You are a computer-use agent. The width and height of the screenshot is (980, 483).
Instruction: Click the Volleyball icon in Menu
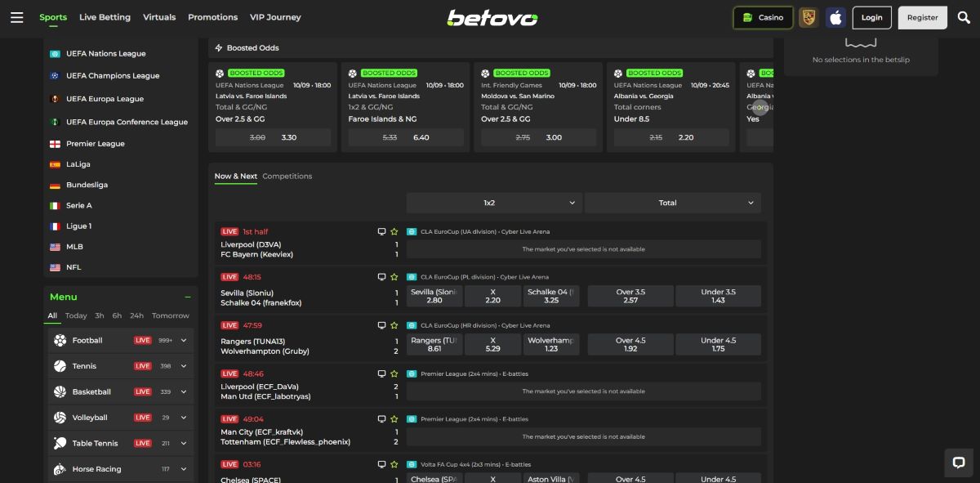[60, 418]
